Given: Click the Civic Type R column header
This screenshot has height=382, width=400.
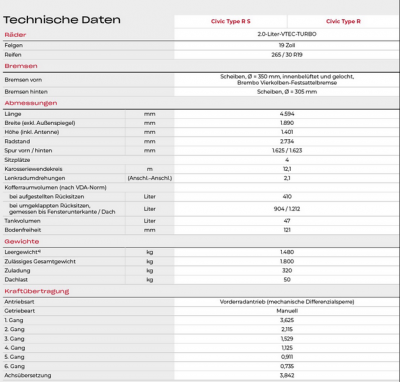Looking at the screenshot, I should click(x=343, y=21).
